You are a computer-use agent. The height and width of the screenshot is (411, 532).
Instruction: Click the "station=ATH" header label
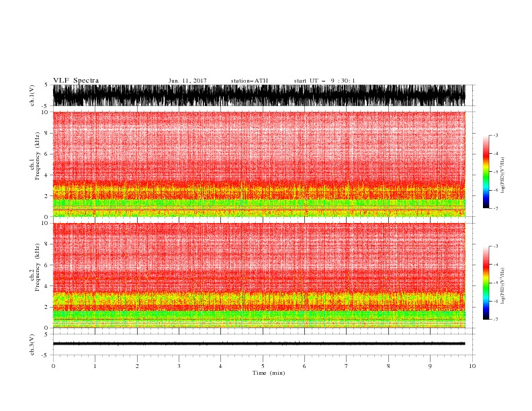pyautogui.click(x=249, y=81)
